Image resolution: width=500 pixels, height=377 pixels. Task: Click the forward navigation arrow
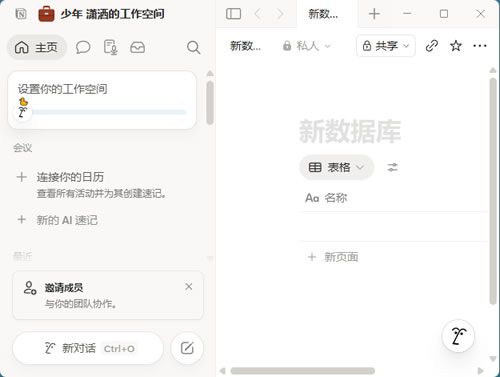(280, 14)
